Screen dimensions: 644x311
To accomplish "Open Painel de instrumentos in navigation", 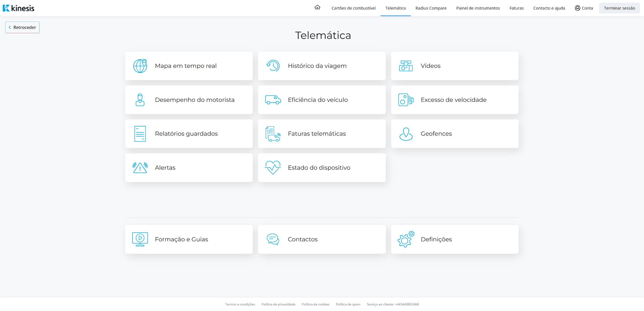I will tap(478, 8).
